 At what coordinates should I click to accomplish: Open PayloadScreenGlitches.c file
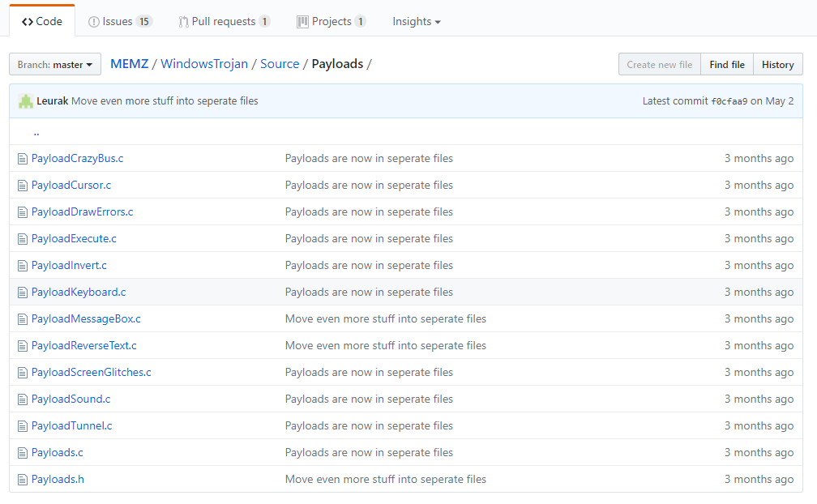pos(91,372)
